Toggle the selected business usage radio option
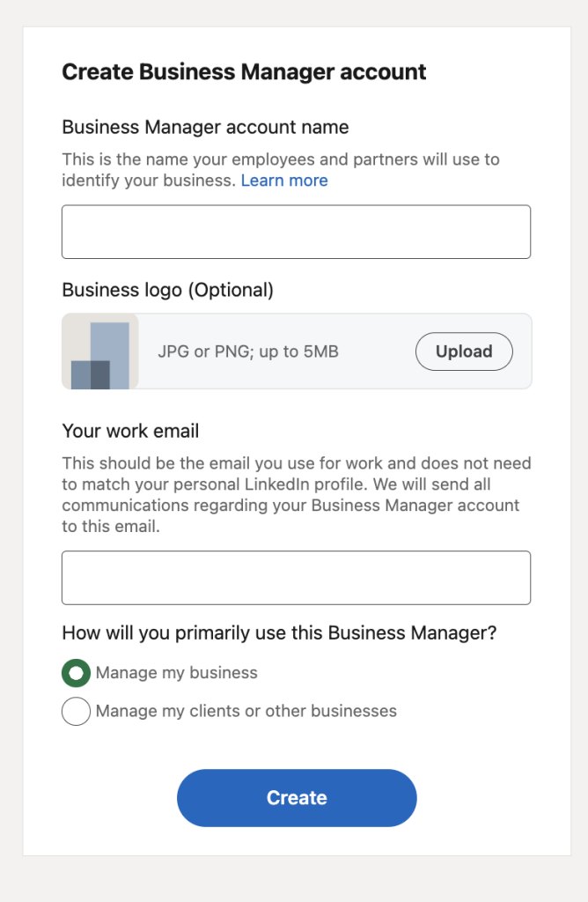 pyautogui.click(x=76, y=672)
